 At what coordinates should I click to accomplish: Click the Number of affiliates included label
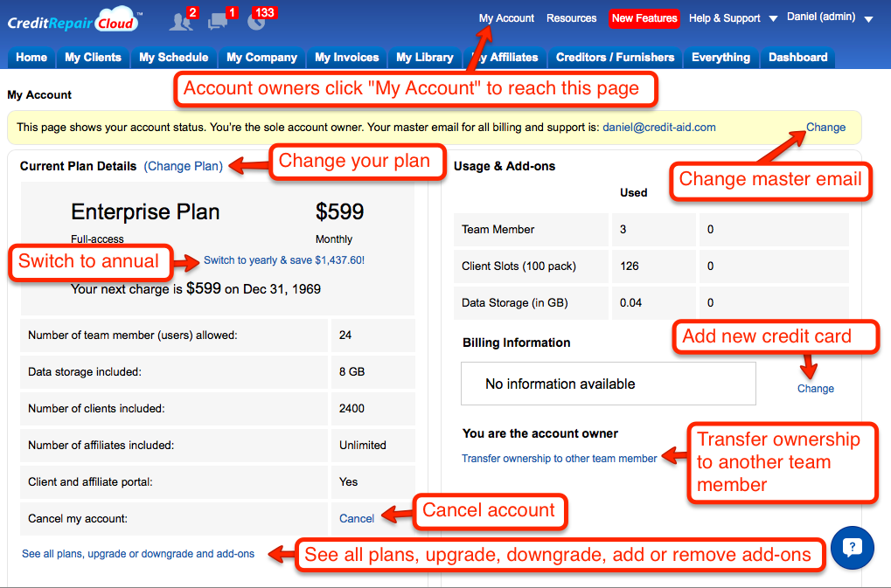(101, 445)
